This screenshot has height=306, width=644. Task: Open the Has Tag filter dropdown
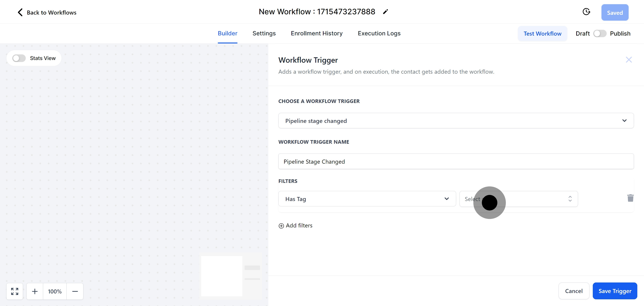pyautogui.click(x=367, y=199)
